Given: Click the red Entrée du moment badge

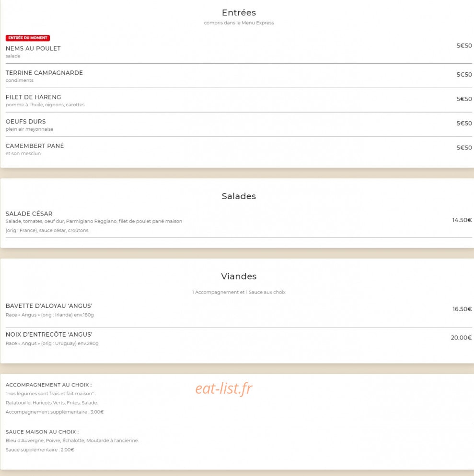Looking at the screenshot, I should click(x=28, y=38).
